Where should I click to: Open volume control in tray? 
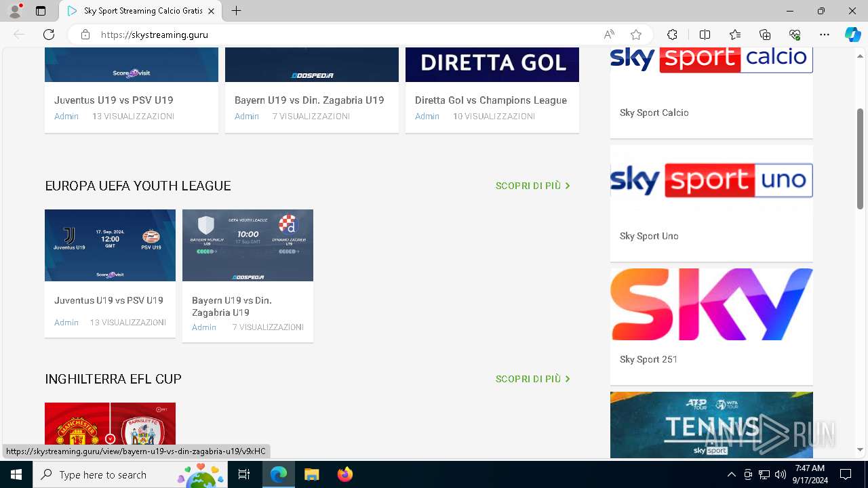[x=781, y=474]
